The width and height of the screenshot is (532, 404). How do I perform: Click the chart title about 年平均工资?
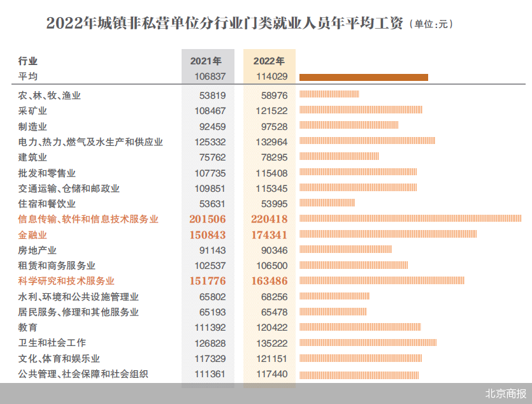point(224,24)
